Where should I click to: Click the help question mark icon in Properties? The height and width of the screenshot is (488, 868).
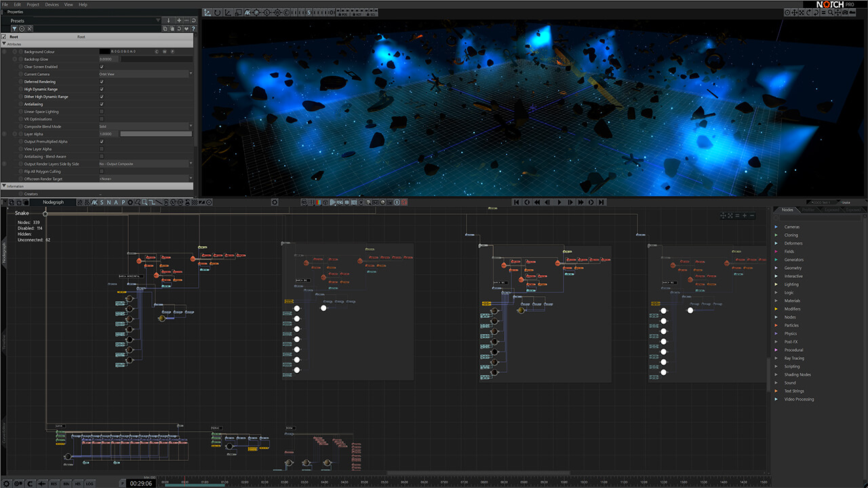point(194,28)
